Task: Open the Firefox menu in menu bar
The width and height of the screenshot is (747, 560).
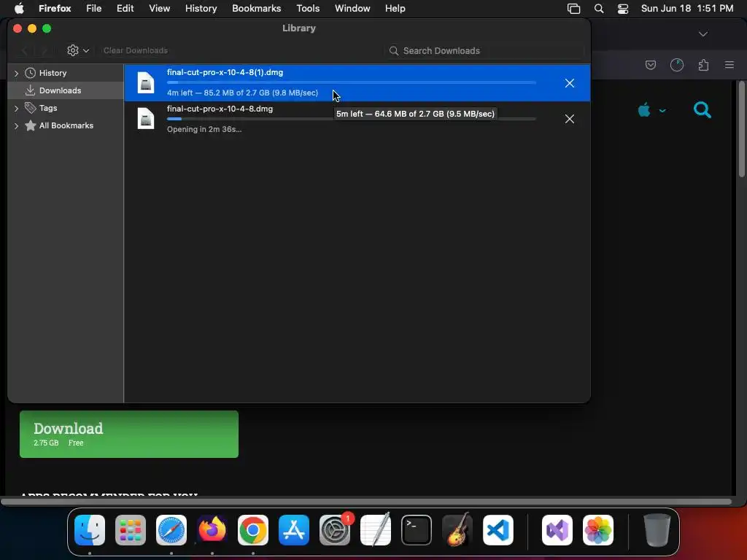Action: coord(55,9)
